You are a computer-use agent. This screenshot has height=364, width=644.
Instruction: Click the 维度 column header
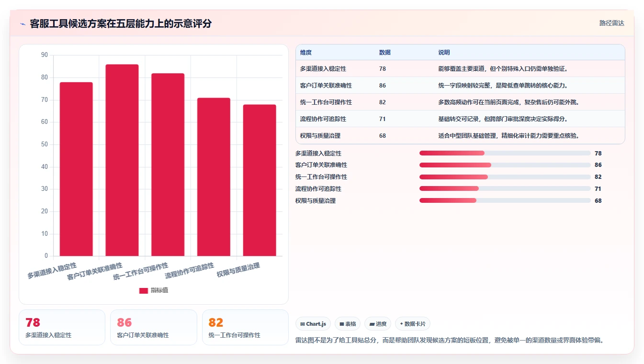click(x=306, y=53)
